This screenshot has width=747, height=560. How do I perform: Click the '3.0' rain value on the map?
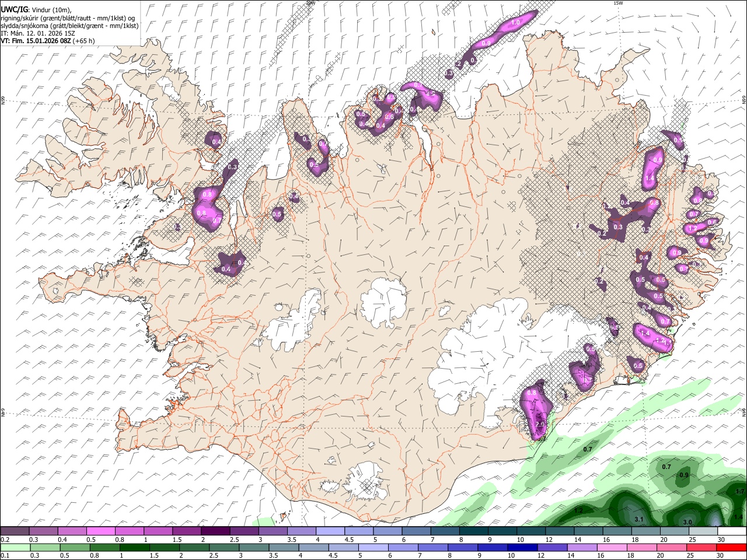[687, 522]
